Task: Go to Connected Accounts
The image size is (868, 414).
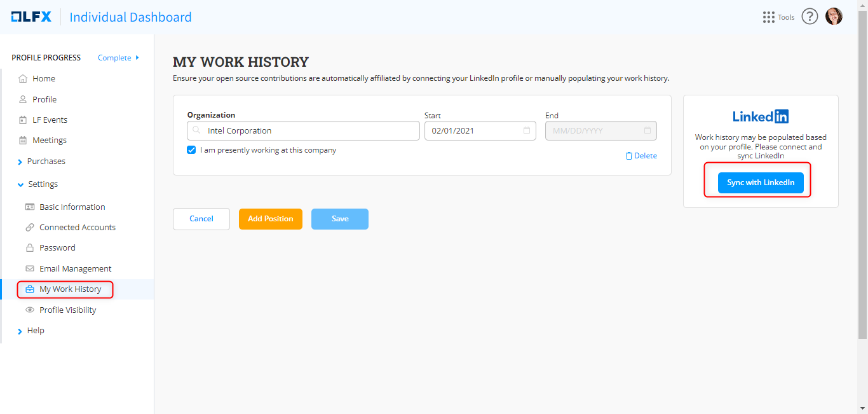Action: click(x=77, y=228)
